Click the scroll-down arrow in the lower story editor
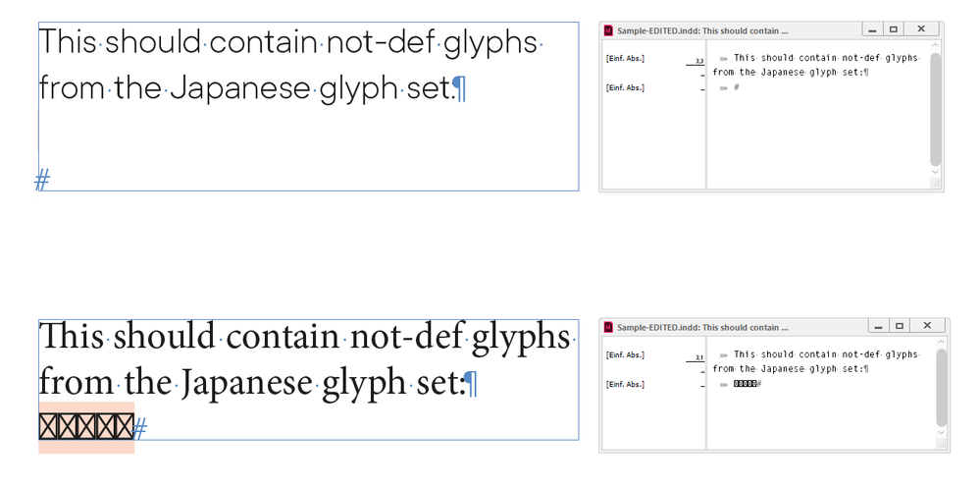This screenshot has height=487, width=980. [x=941, y=433]
